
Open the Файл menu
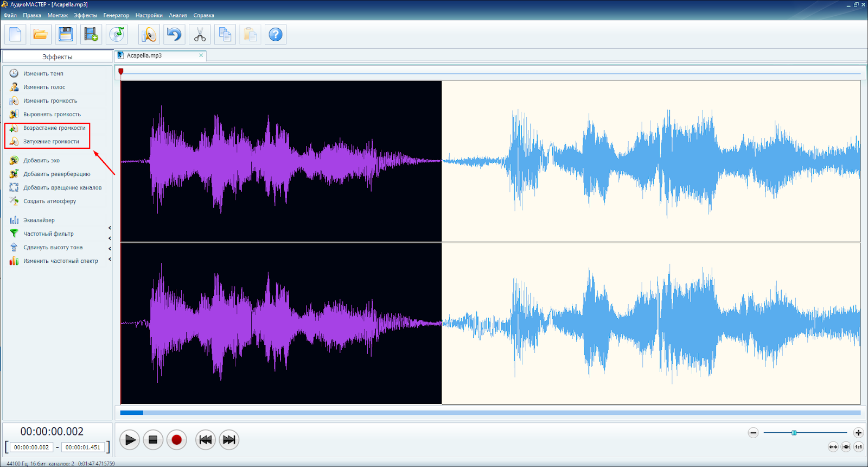coord(10,15)
